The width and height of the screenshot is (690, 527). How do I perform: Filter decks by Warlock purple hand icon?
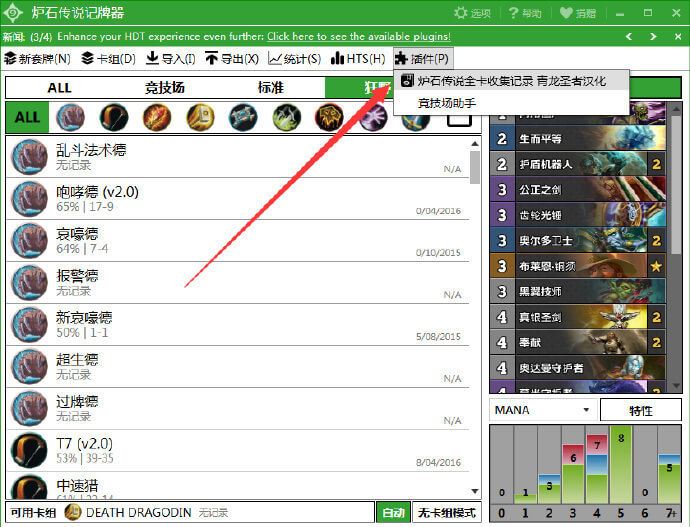[373, 117]
